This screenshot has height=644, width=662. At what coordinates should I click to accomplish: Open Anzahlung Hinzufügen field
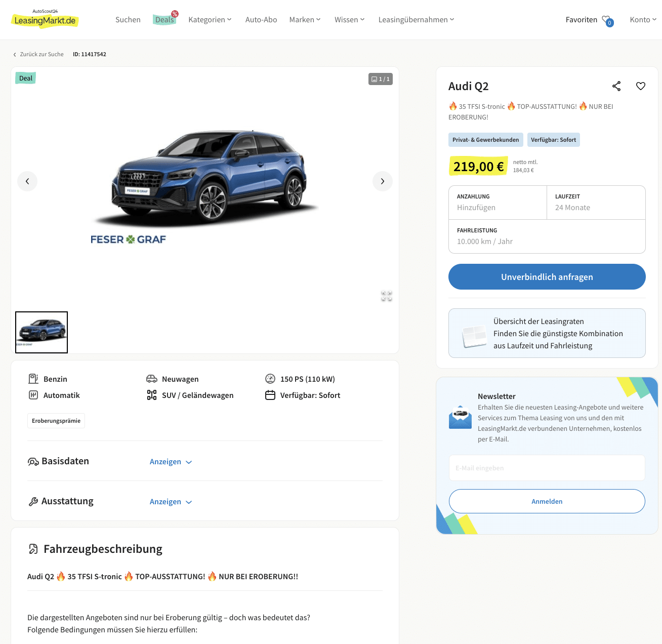(x=498, y=203)
